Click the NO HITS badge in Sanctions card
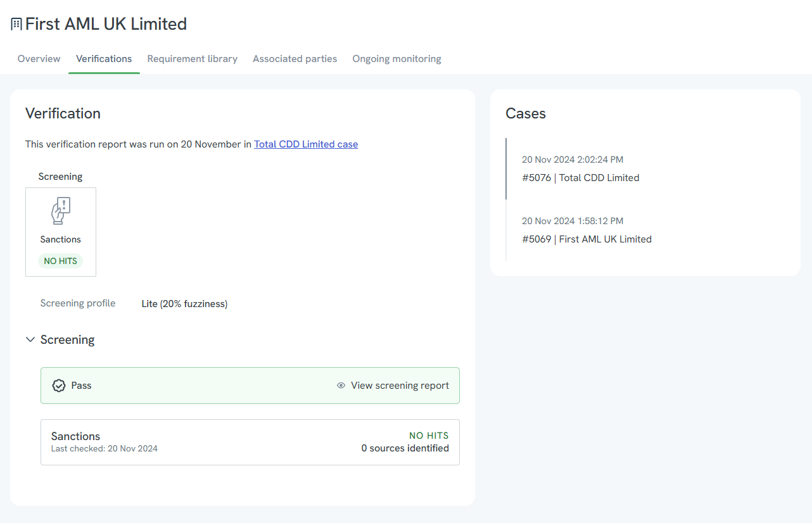The height and width of the screenshot is (523, 812). [x=61, y=261]
